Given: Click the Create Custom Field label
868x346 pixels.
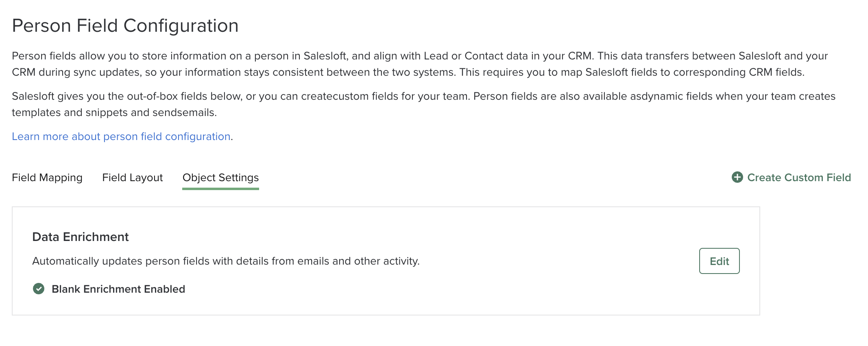Looking at the screenshot, I should (799, 177).
